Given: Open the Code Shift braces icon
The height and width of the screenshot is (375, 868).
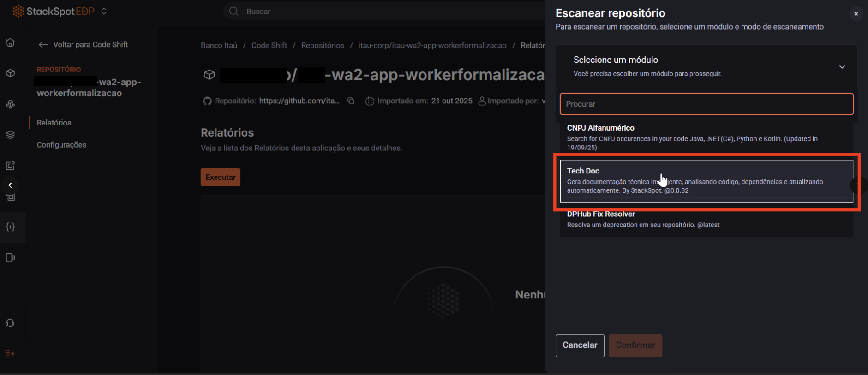Looking at the screenshot, I should (10, 227).
